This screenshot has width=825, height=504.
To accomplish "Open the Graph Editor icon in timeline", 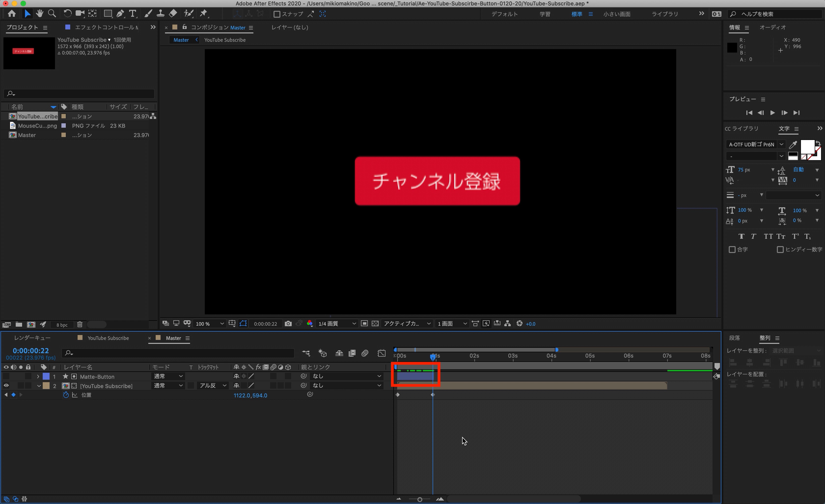I will pos(381,353).
